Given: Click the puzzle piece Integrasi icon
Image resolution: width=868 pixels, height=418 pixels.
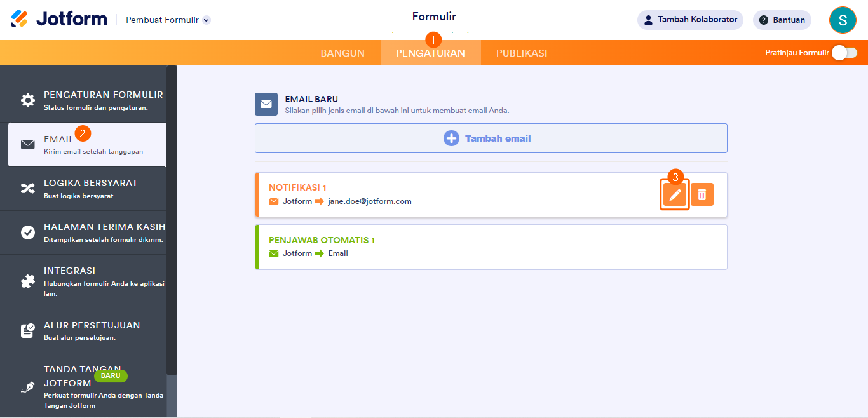Looking at the screenshot, I should [28, 281].
